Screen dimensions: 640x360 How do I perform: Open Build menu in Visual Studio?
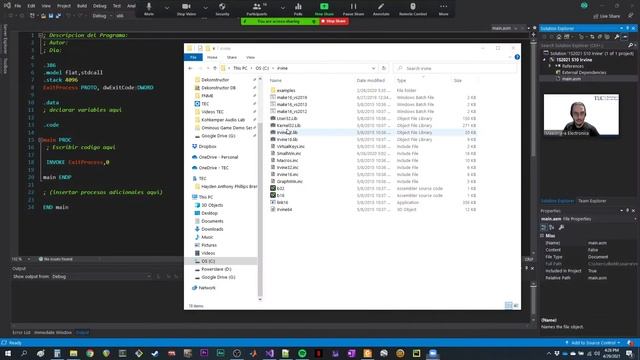82,6
